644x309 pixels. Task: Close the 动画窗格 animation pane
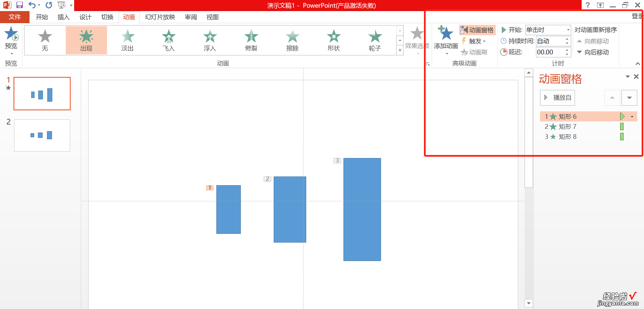click(x=636, y=77)
